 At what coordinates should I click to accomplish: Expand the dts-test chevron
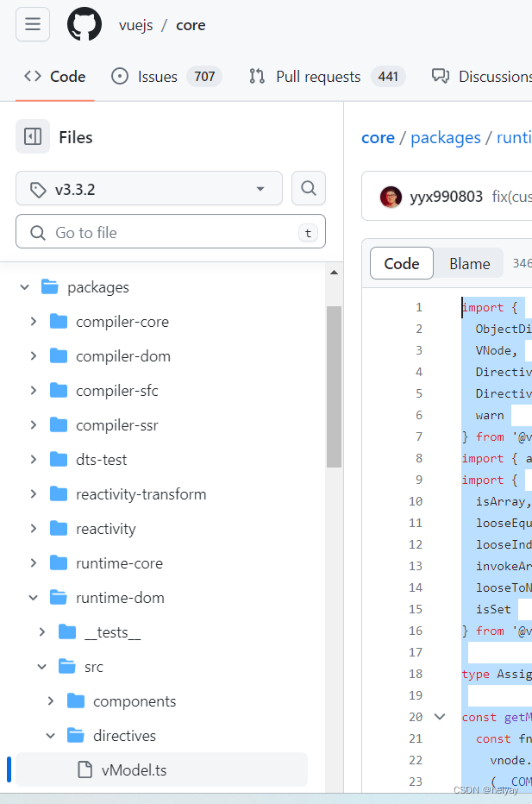pos(34,460)
